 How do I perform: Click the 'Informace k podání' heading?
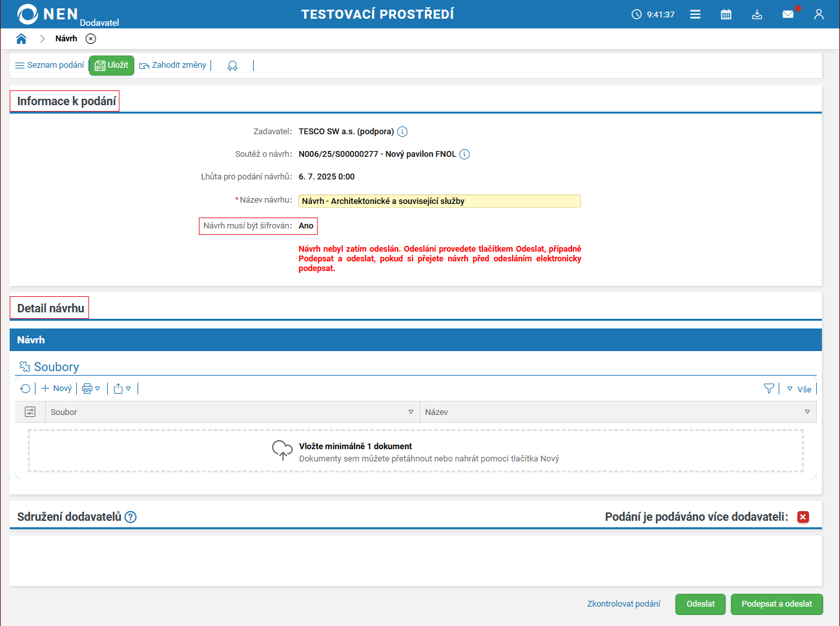pos(67,101)
